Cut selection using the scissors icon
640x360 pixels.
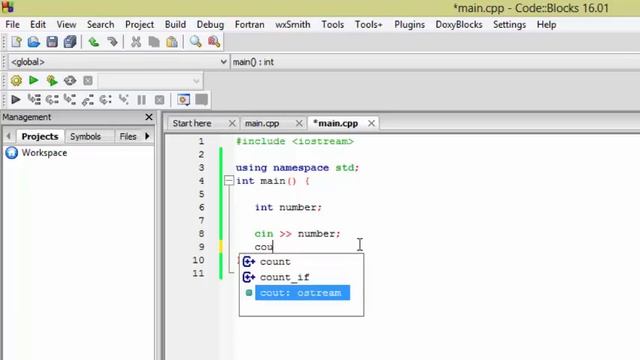coord(136,42)
